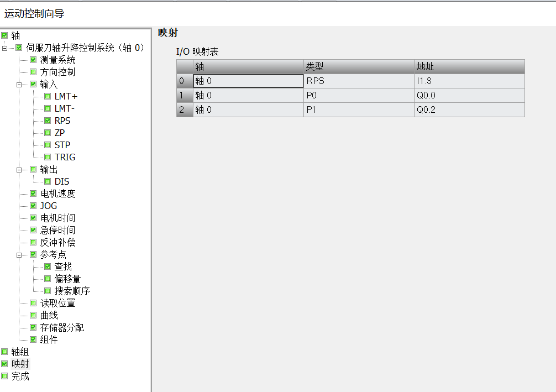Collapse the 伺服刀轴升降控制系统 axis node
The width and height of the screenshot is (556, 392).
[x=4, y=48]
